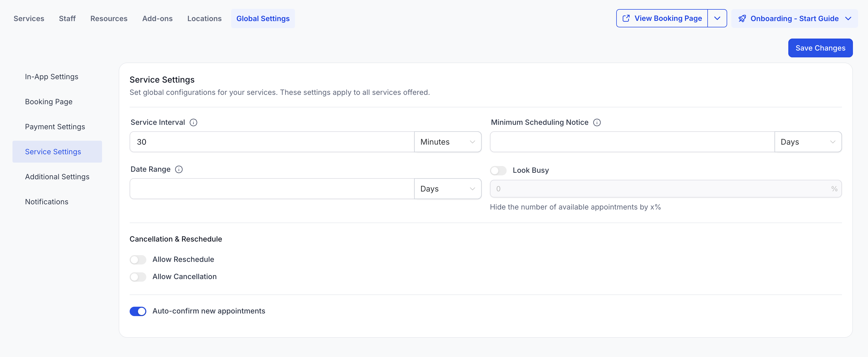Click the Save Changes button
This screenshot has width=868, height=357.
820,48
